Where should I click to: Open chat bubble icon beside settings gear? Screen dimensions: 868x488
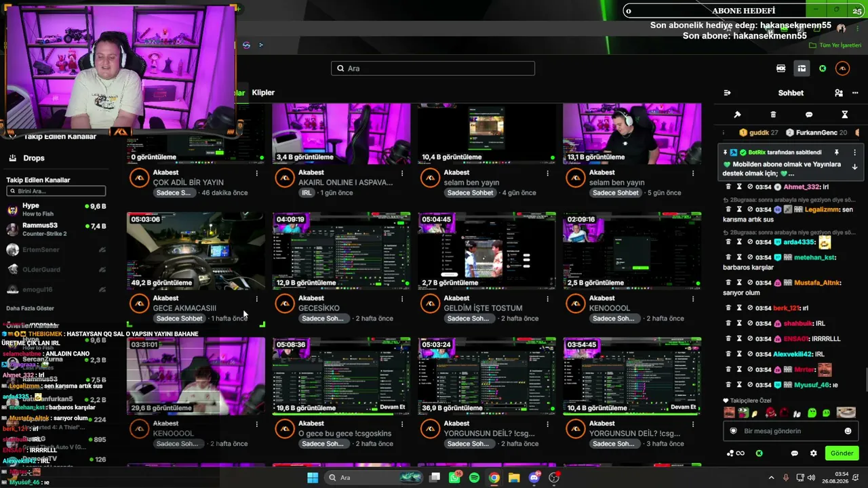click(794, 453)
